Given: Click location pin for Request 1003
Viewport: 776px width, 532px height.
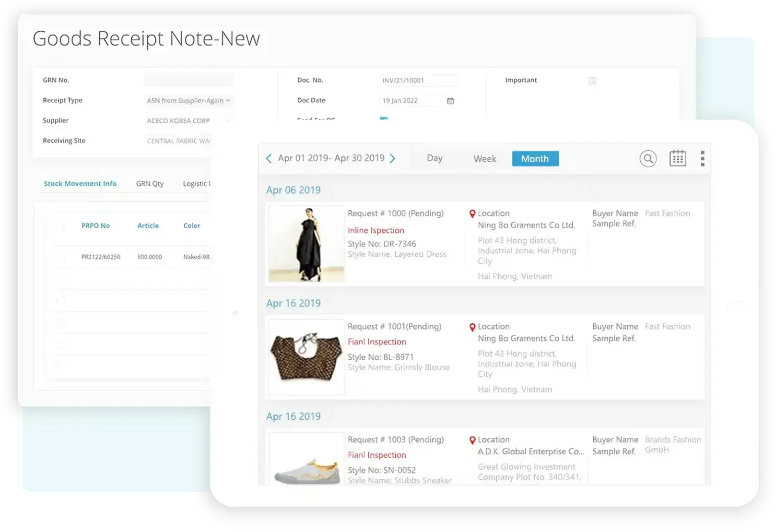Looking at the screenshot, I should pos(472,440).
